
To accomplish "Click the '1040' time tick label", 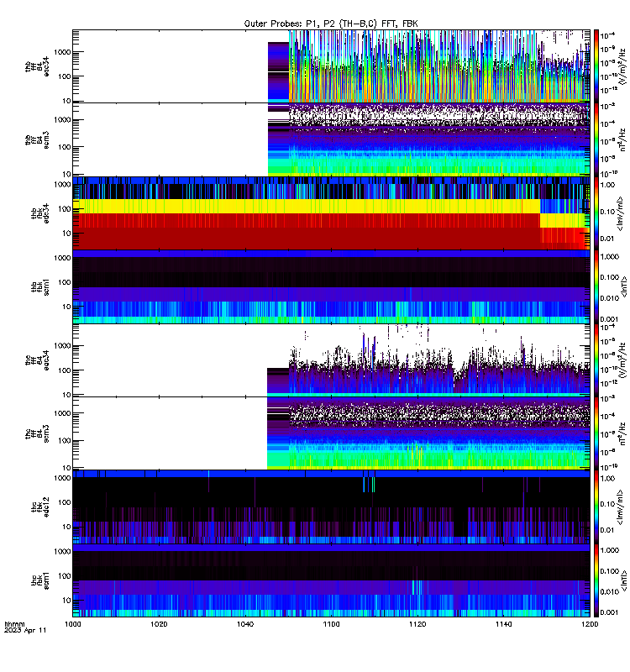I will click(x=244, y=624).
